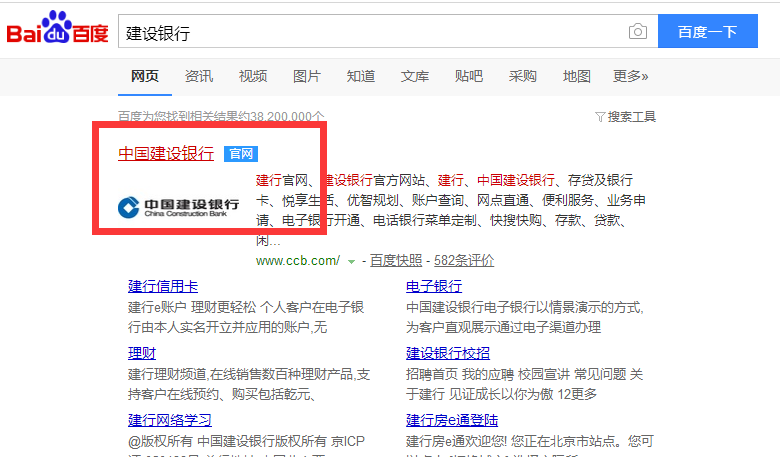The width and height of the screenshot is (780, 457).
Task: Select the 地图 tab
Action: (x=576, y=76)
